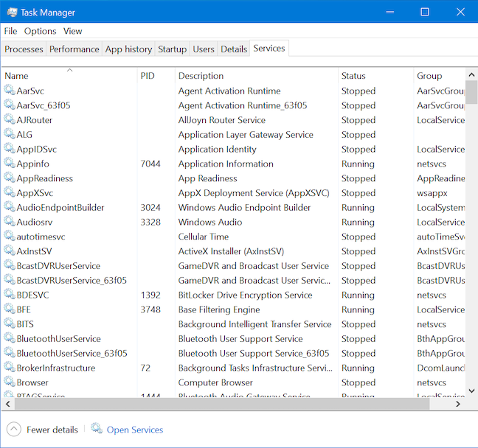Select the AllJoyn Router Service description
This screenshot has height=448, width=478.
[221, 120]
